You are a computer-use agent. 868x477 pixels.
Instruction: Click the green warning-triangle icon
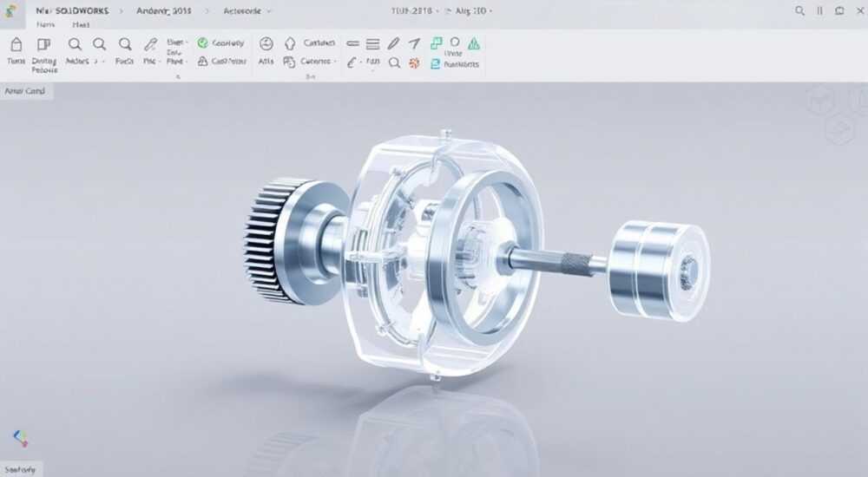(474, 43)
